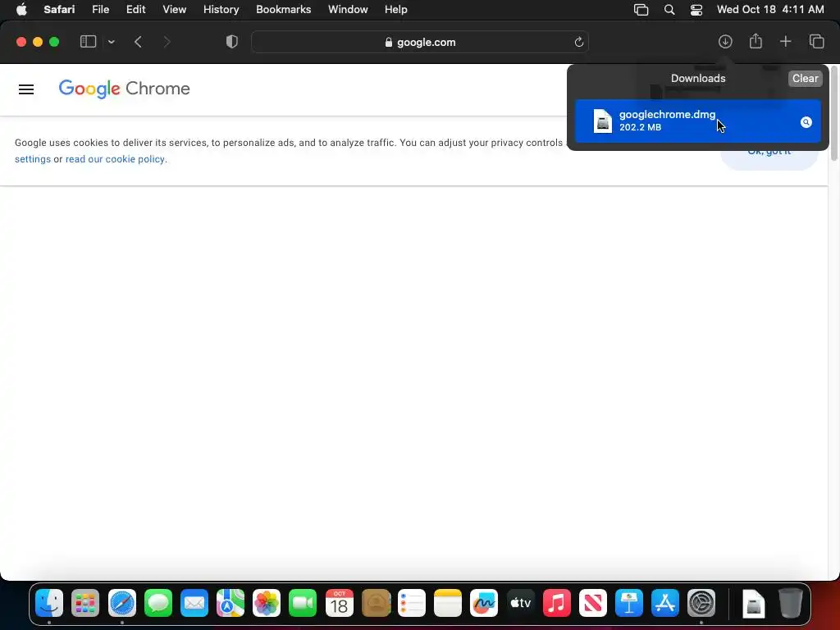This screenshot has width=840, height=630.
Task: Open Photos from the Dock
Action: pos(267,604)
